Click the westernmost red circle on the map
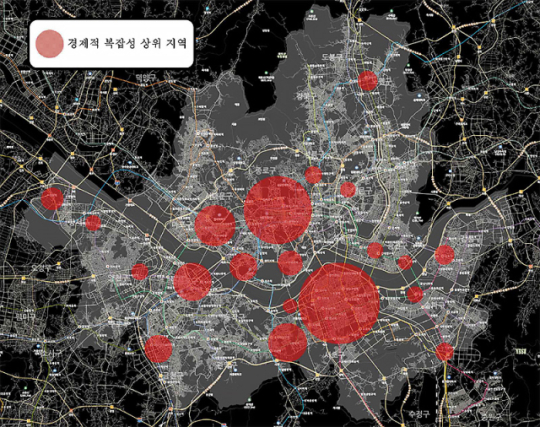Image resolution: width=540 pixels, height=427 pixels. point(52,199)
